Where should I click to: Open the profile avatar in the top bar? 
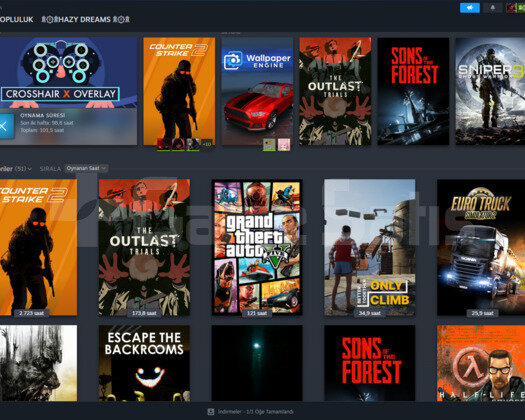[511, 8]
